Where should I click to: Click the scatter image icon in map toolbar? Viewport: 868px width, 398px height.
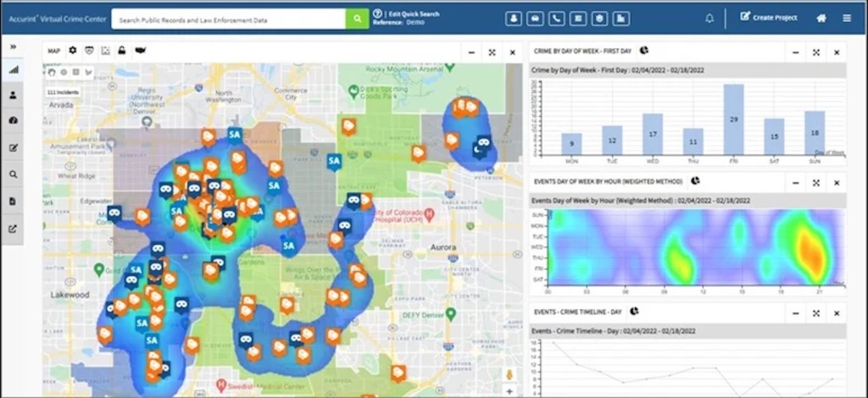click(106, 50)
